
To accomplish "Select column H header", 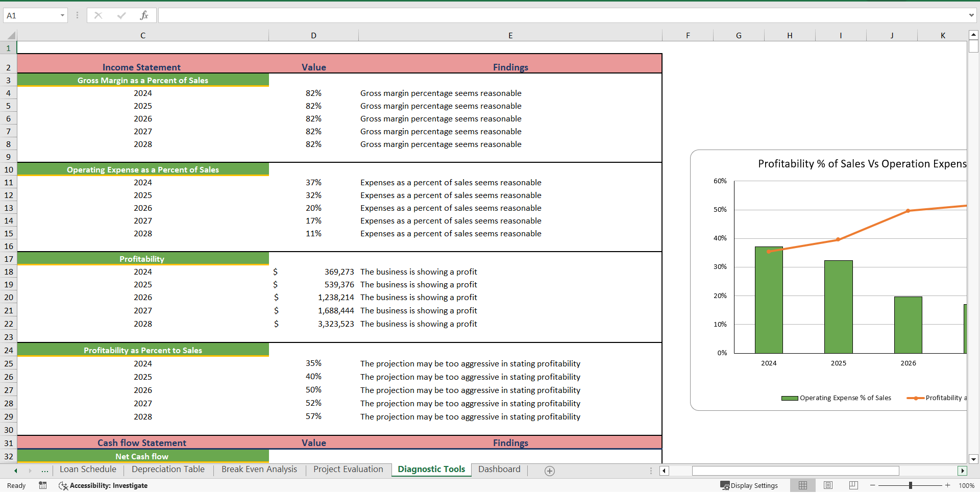I will 790,35.
